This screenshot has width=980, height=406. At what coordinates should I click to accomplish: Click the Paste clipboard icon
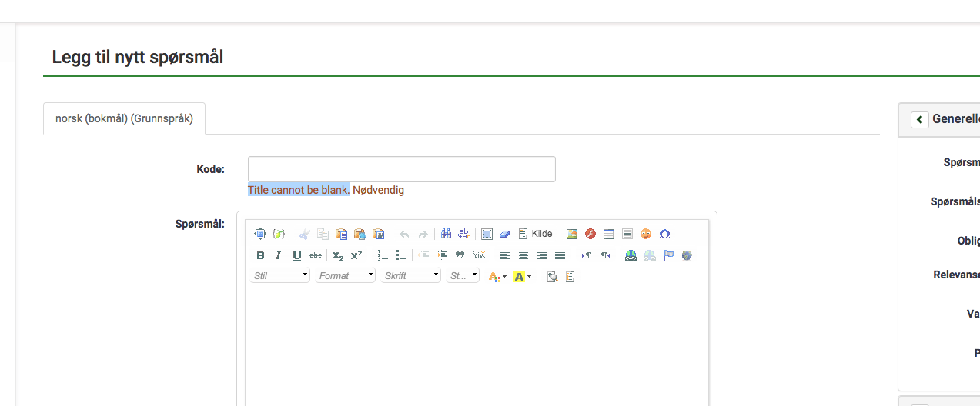click(x=341, y=234)
